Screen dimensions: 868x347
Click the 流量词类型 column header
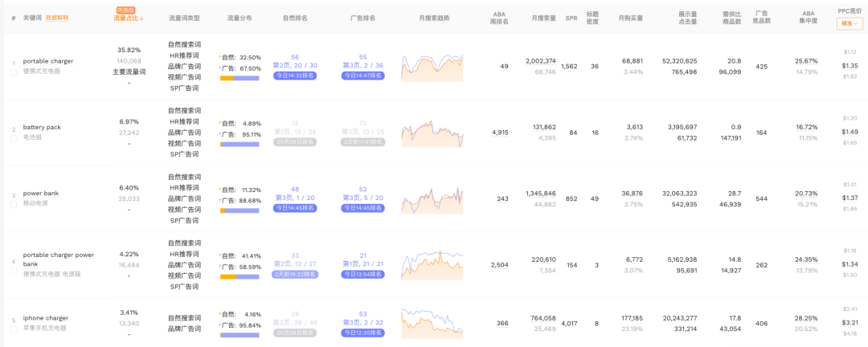pyautogui.click(x=184, y=18)
